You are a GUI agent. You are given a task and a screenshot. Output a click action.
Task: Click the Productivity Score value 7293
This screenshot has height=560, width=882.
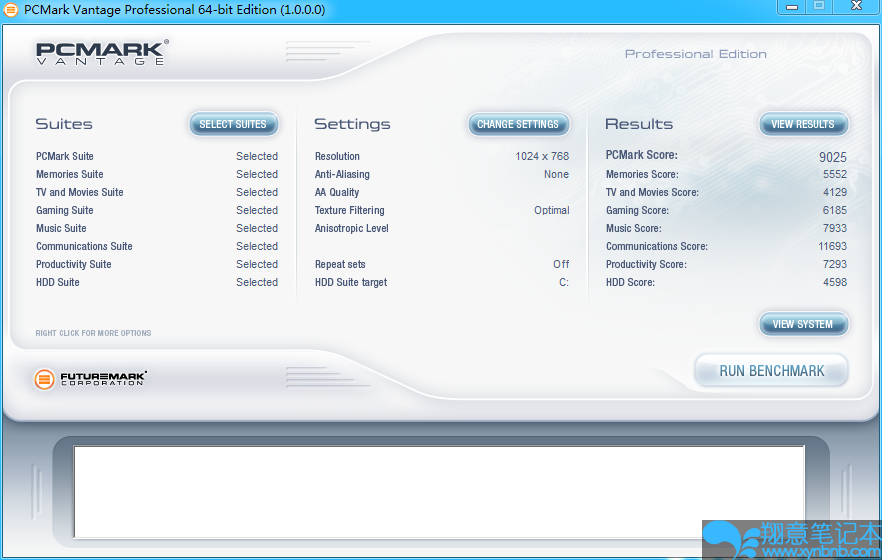(835, 264)
